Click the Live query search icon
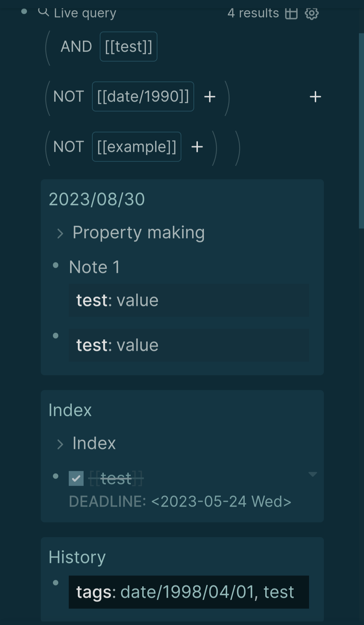 point(43,12)
